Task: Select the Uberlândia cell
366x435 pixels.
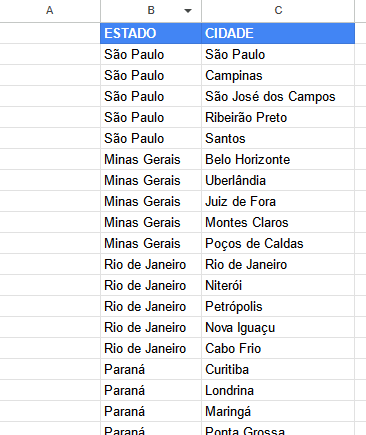Action: (278, 180)
